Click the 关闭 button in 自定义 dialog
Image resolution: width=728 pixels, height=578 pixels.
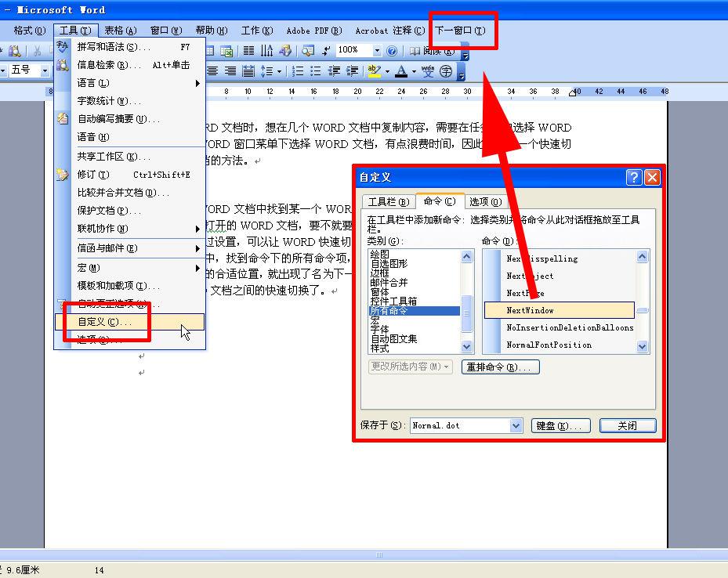point(628,425)
